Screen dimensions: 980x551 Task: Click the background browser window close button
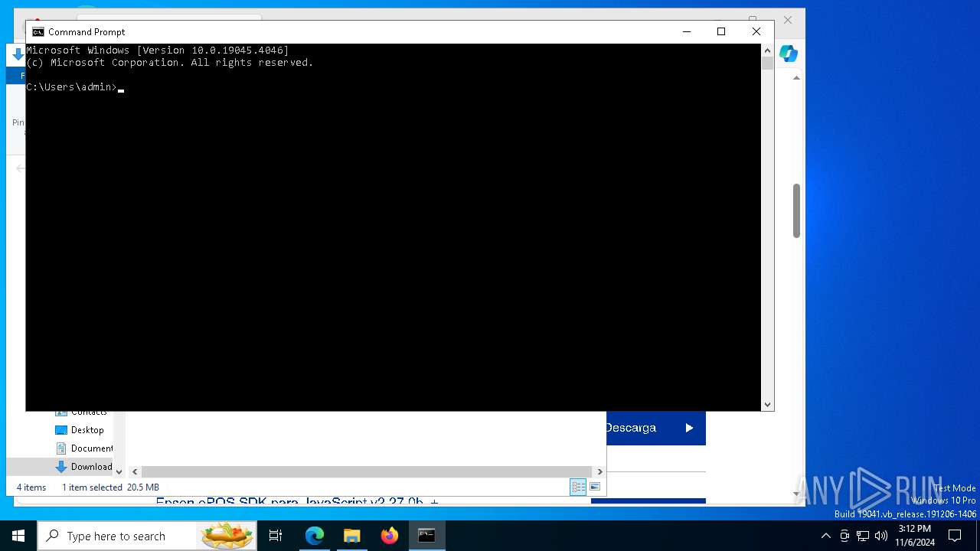coord(788,20)
